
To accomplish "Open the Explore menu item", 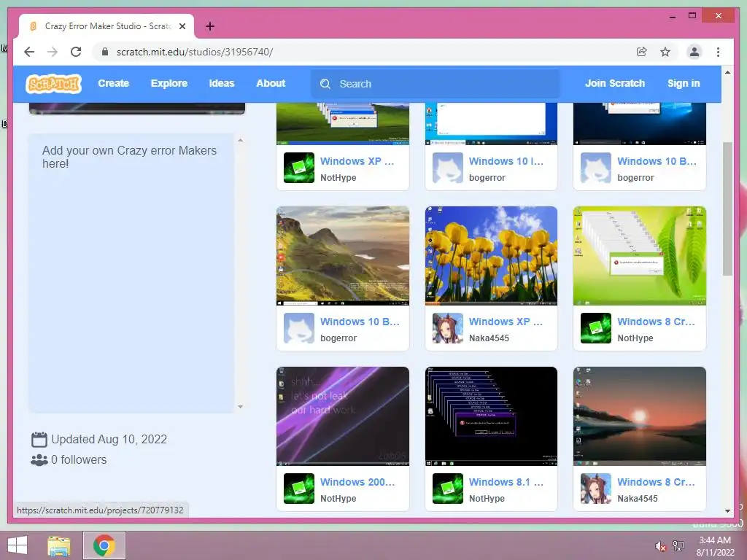I will [x=169, y=83].
